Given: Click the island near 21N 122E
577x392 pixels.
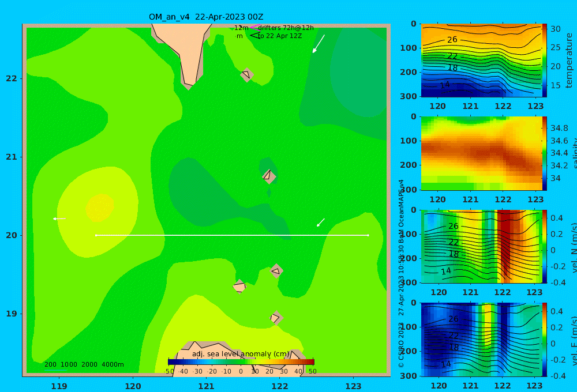Looking at the screenshot, I should coord(269,176).
